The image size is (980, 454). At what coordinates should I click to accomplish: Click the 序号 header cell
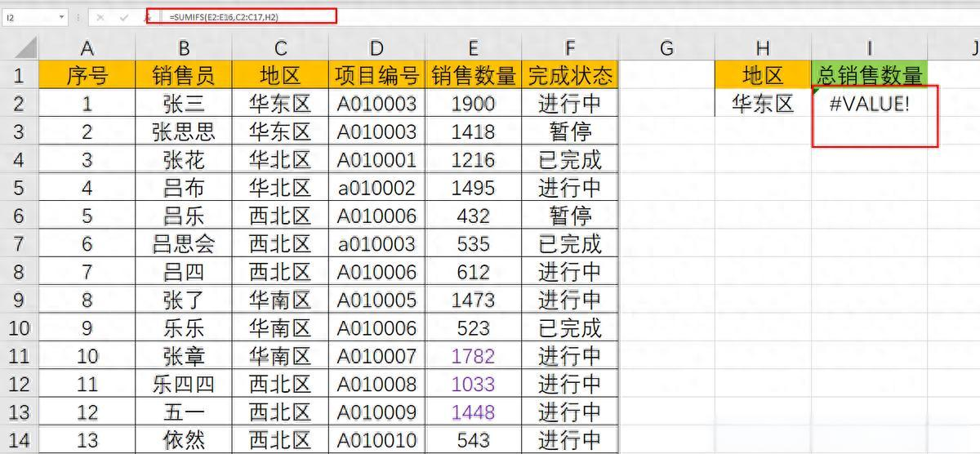tap(87, 76)
